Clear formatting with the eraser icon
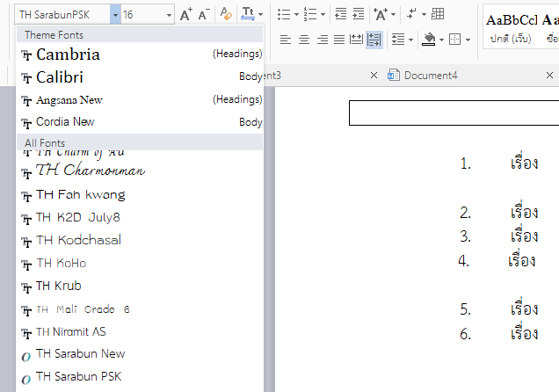The width and height of the screenshot is (559, 392). click(x=226, y=14)
